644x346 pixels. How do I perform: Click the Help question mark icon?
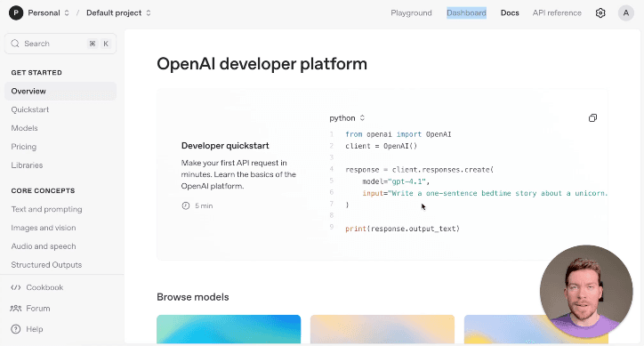tap(16, 329)
